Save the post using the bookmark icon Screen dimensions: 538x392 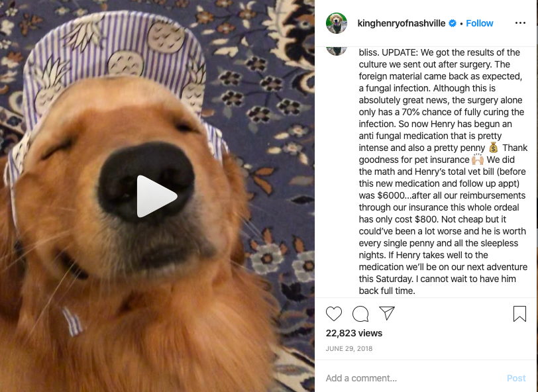(x=519, y=313)
